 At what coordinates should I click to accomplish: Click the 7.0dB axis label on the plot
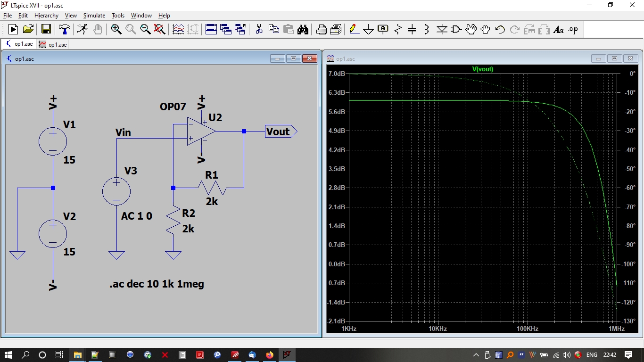(x=337, y=74)
